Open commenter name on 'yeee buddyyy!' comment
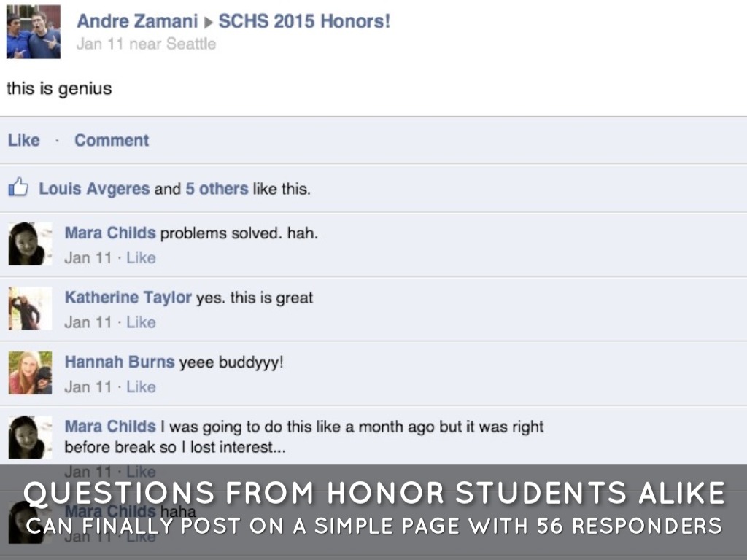 pyautogui.click(x=120, y=362)
